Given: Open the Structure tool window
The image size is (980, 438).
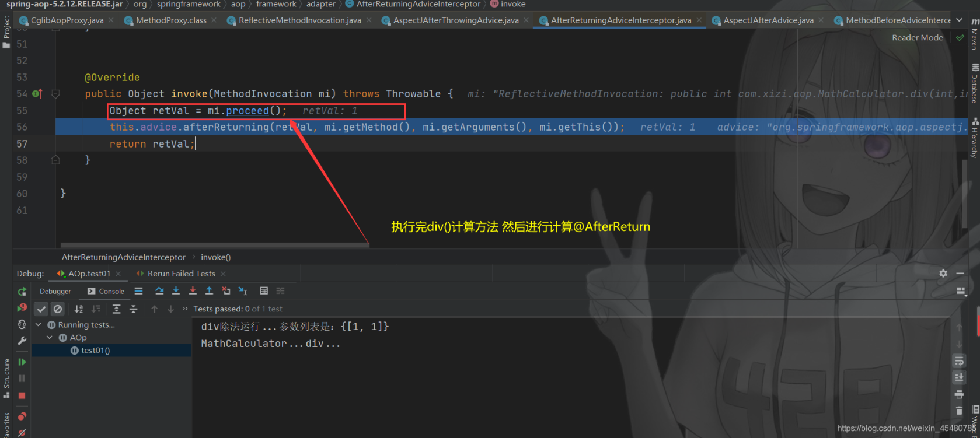Looking at the screenshot, I should coord(6,379).
